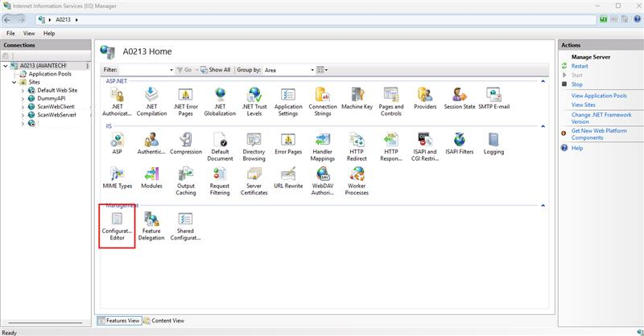The height and width of the screenshot is (336, 644).
Task: Open Feature Delegation feature
Action: [x=151, y=226]
